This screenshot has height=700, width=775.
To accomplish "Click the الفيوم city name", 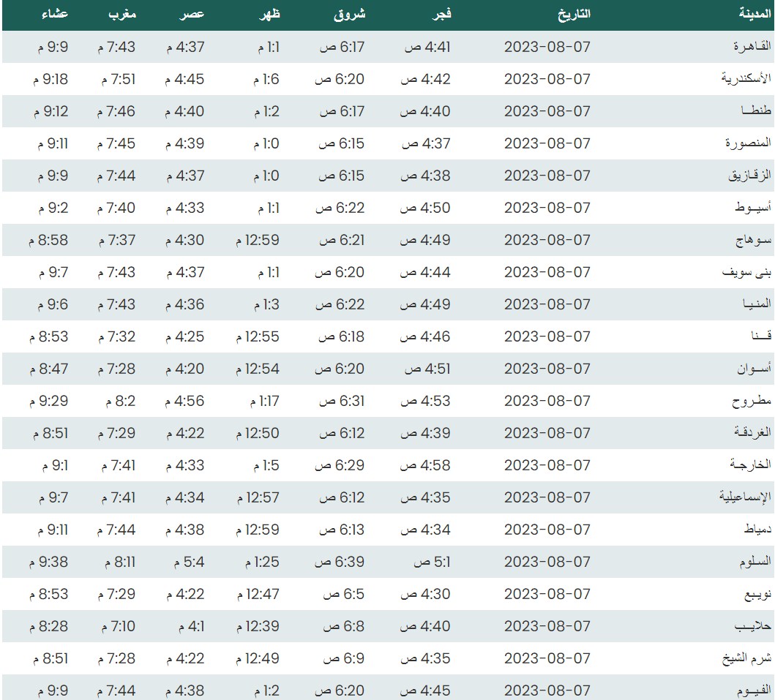I will coord(752,690).
